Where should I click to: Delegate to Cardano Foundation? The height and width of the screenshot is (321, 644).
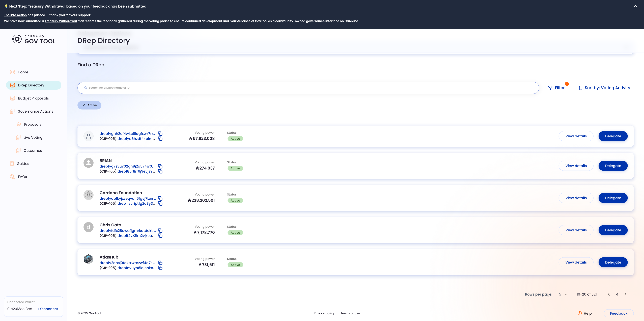tap(613, 198)
